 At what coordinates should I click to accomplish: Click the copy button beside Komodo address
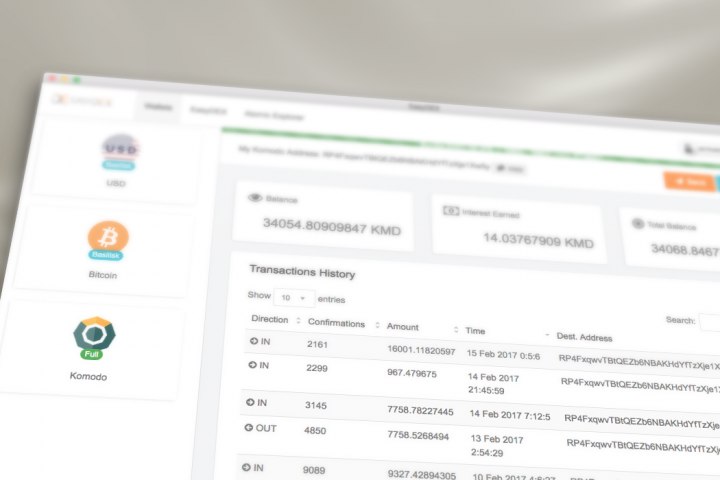510,169
